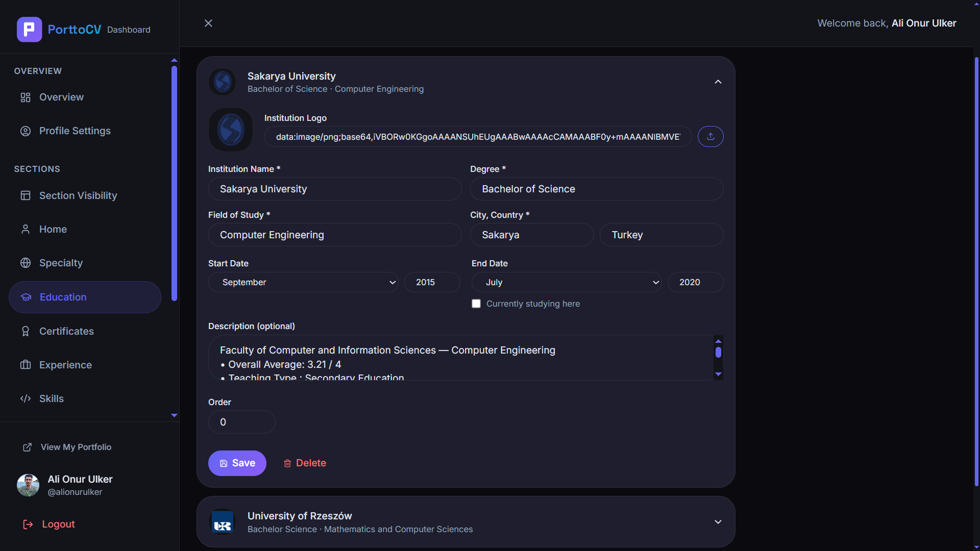Open the End Date month dropdown July

click(x=567, y=282)
